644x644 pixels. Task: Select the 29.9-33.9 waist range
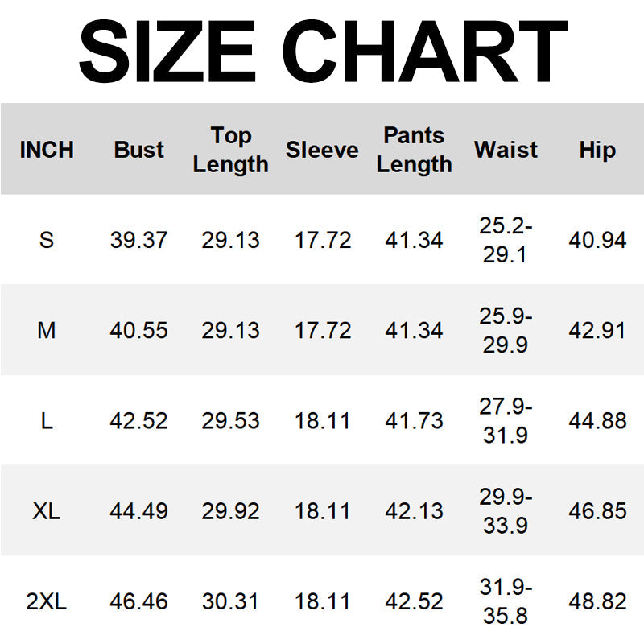[506, 511]
